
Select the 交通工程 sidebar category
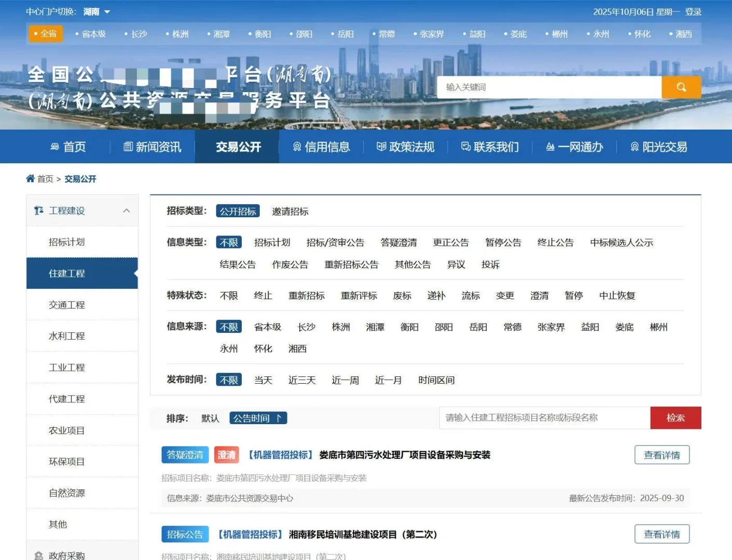[67, 304]
